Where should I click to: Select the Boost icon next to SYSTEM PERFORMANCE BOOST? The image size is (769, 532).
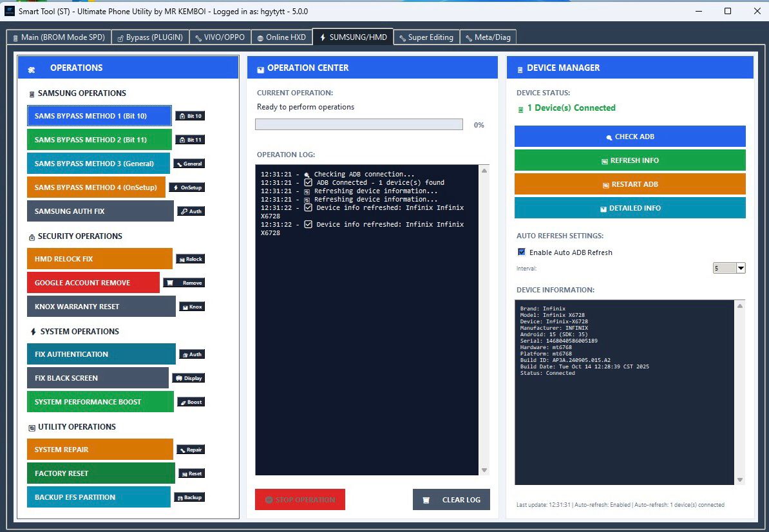click(191, 401)
